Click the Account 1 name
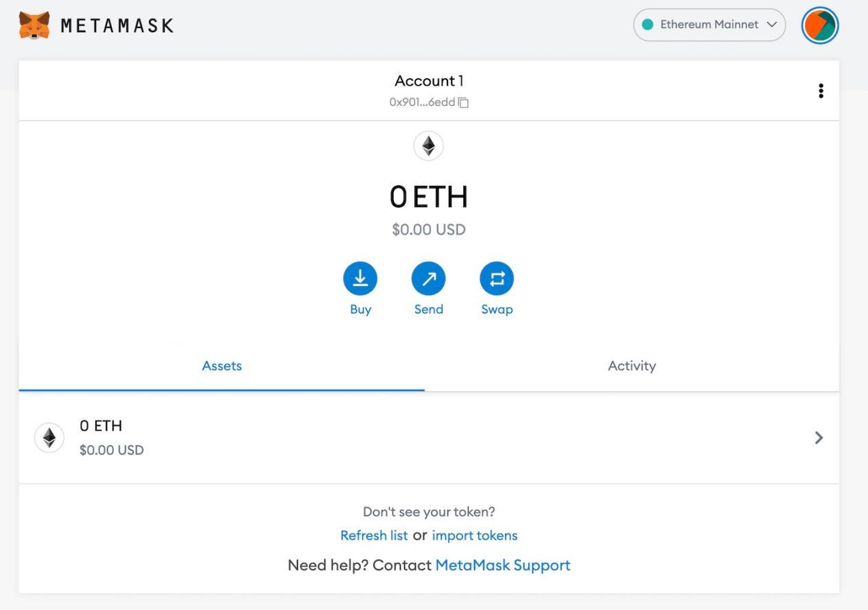The width and height of the screenshot is (868, 610). 429,81
